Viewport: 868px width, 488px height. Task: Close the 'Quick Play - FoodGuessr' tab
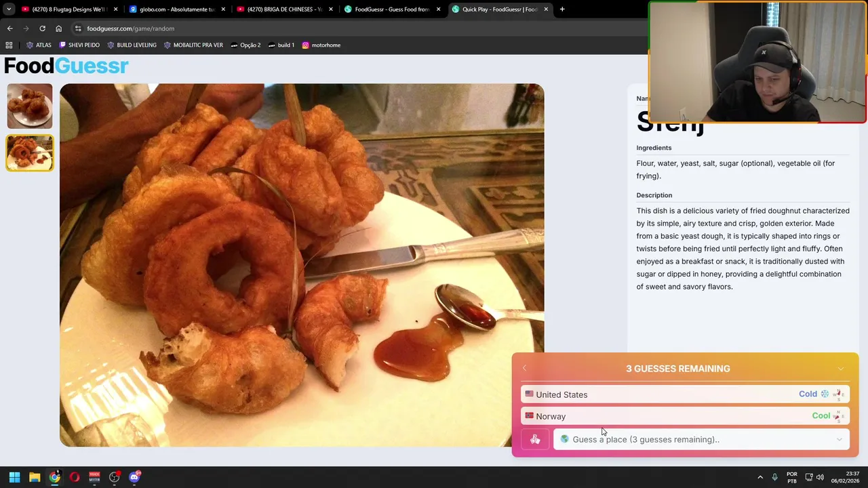click(x=546, y=9)
